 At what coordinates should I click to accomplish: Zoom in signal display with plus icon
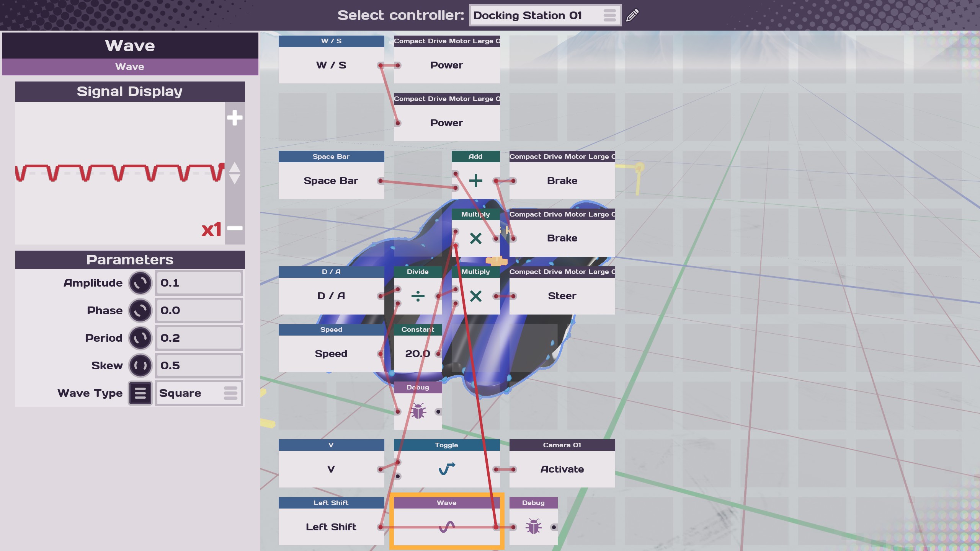click(234, 117)
